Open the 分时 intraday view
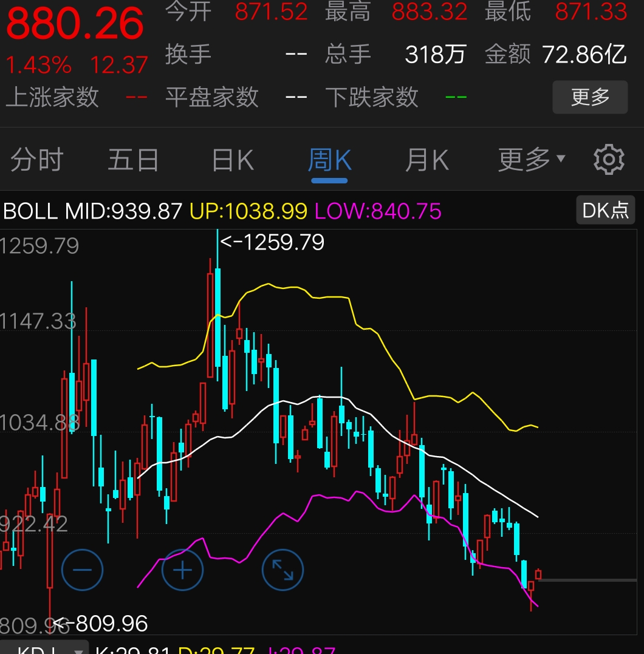Screen dimensions: 644x654 coord(36,160)
